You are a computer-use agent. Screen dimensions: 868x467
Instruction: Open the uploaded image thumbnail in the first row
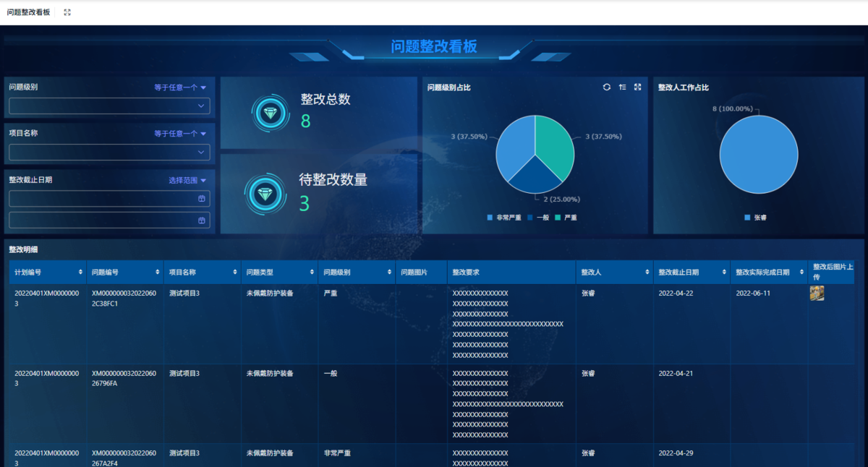tap(817, 294)
